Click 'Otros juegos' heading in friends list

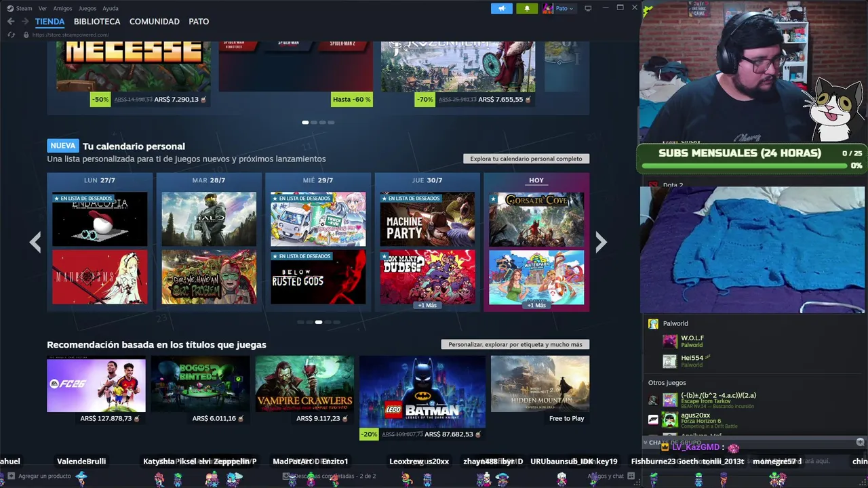(x=667, y=383)
